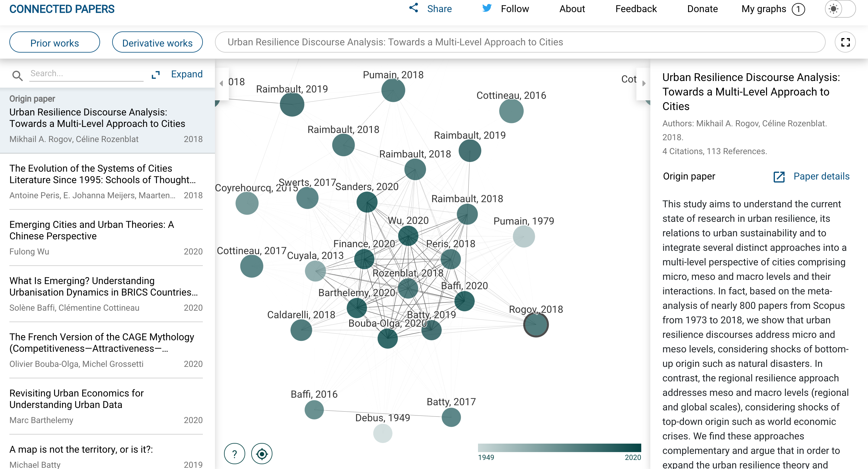Open the graph help question icon
The width and height of the screenshot is (868, 469).
coord(235,454)
